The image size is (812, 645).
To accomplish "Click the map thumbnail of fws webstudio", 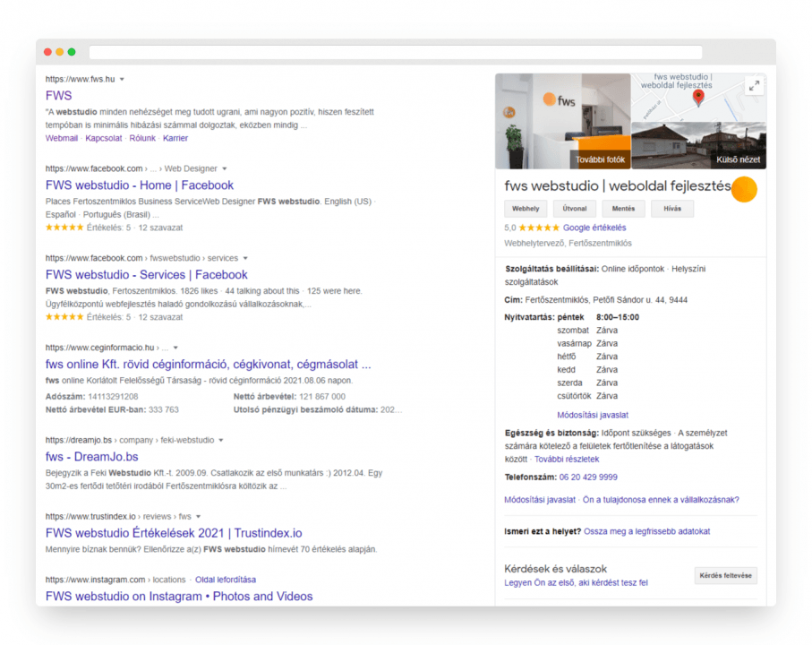I will (x=699, y=98).
